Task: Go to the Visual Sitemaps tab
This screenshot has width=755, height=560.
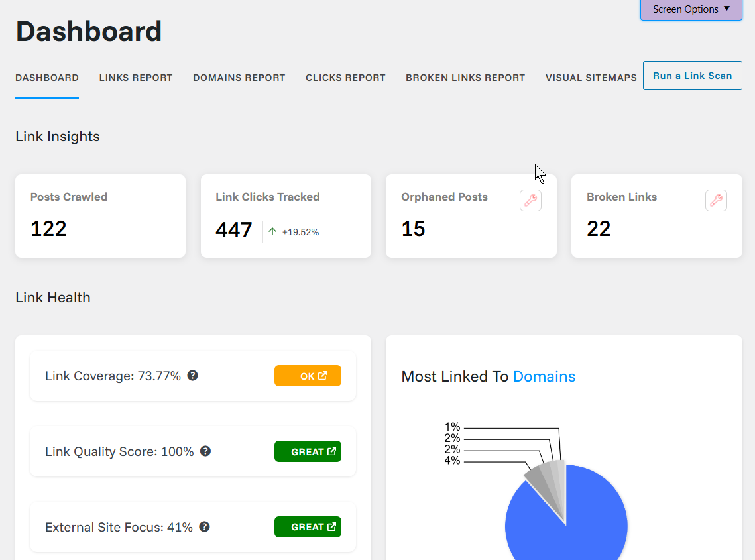Action: tap(591, 78)
